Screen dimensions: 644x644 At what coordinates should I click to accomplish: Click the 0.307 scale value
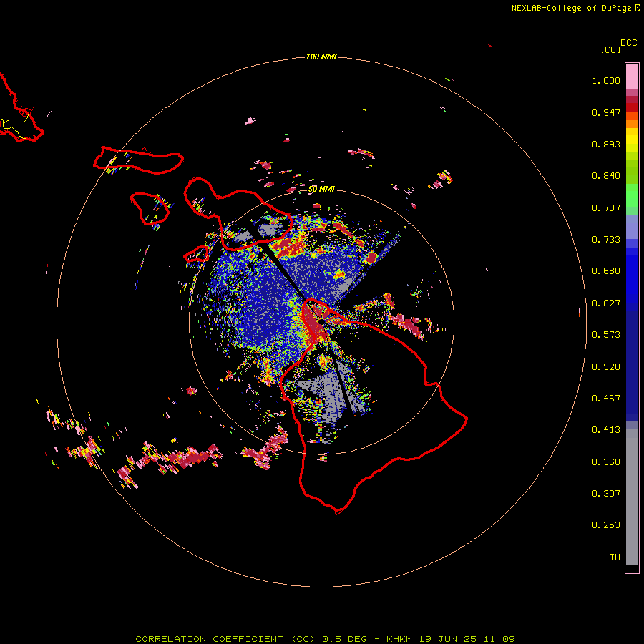(606, 494)
